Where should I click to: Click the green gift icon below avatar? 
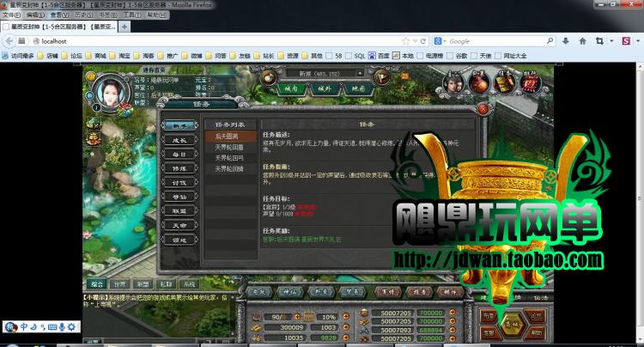click(94, 123)
